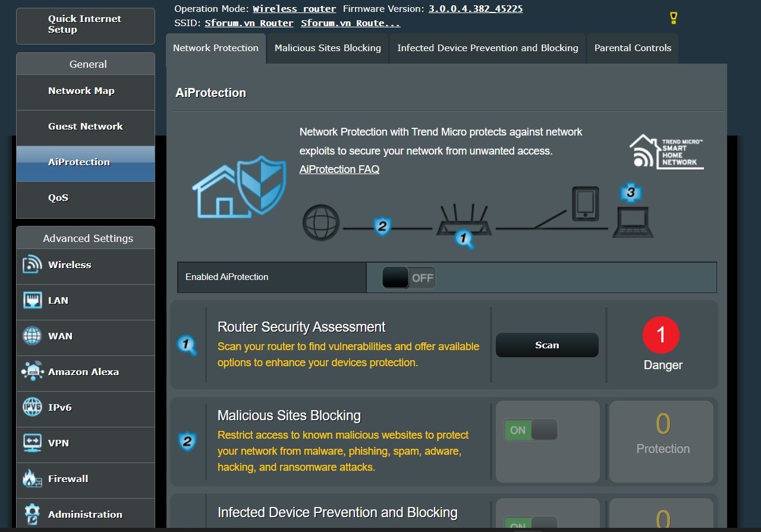Viewport: 761px width, 532px height.
Task: Click the Amazon Alexa icon
Action: (x=32, y=372)
